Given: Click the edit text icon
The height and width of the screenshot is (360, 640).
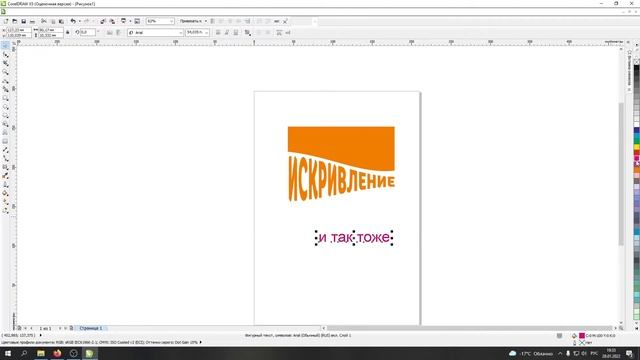Looking at the screenshot, I should (x=288, y=33).
